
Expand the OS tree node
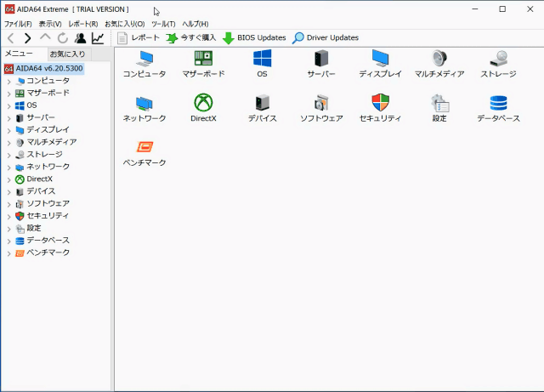[9, 106]
